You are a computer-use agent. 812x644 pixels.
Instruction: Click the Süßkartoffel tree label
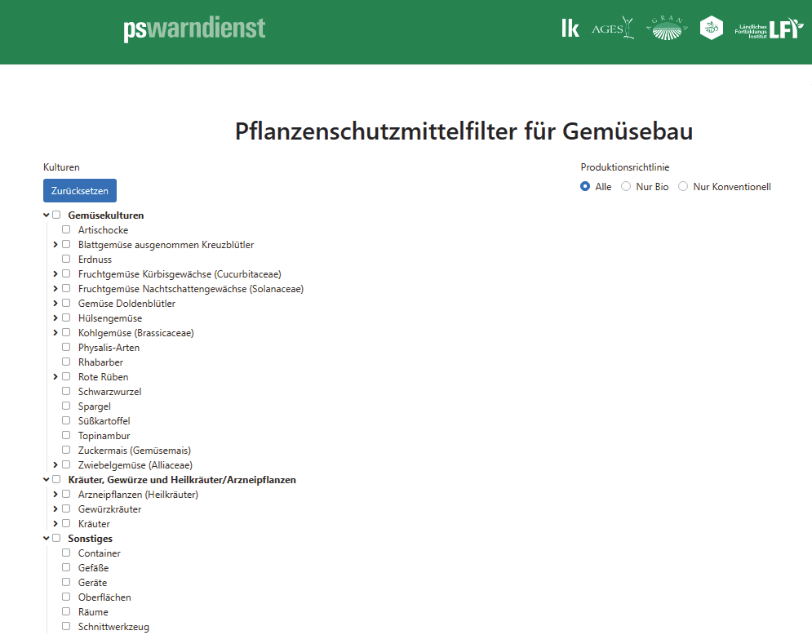point(104,421)
